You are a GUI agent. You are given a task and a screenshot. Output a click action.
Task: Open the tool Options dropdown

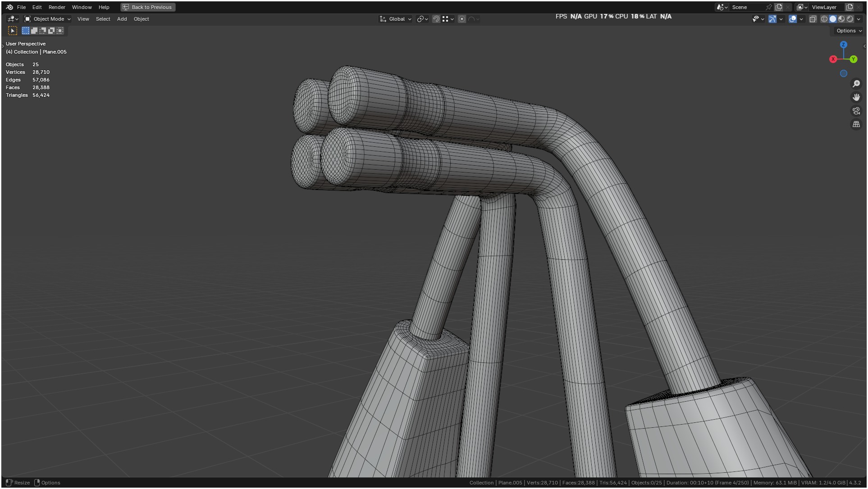849,31
